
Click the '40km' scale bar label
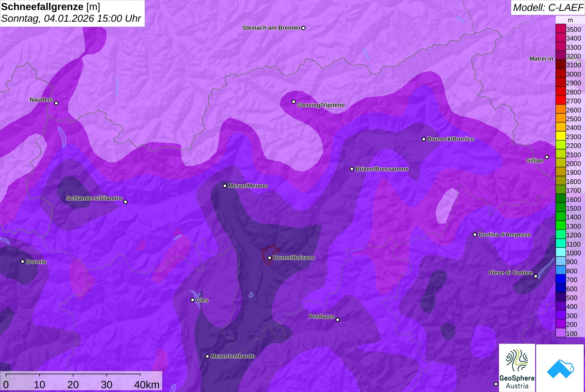pyautogui.click(x=147, y=384)
